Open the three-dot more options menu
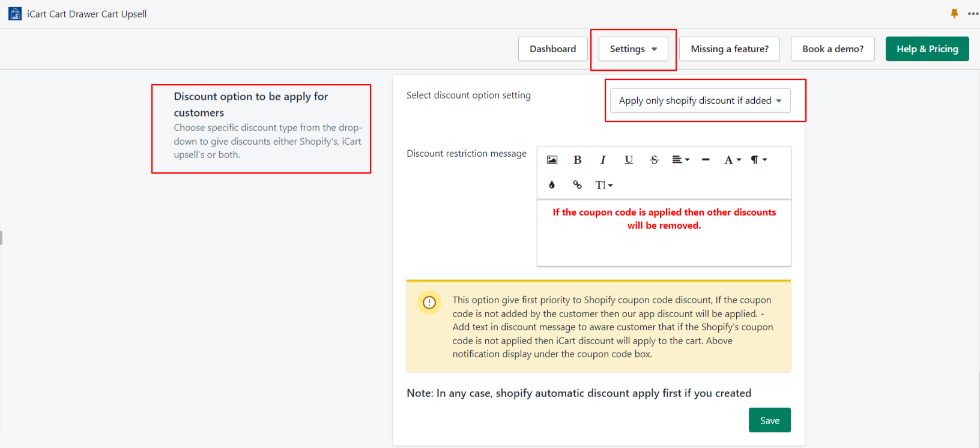Image resolution: width=980 pixels, height=448 pixels. coord(973,14)
